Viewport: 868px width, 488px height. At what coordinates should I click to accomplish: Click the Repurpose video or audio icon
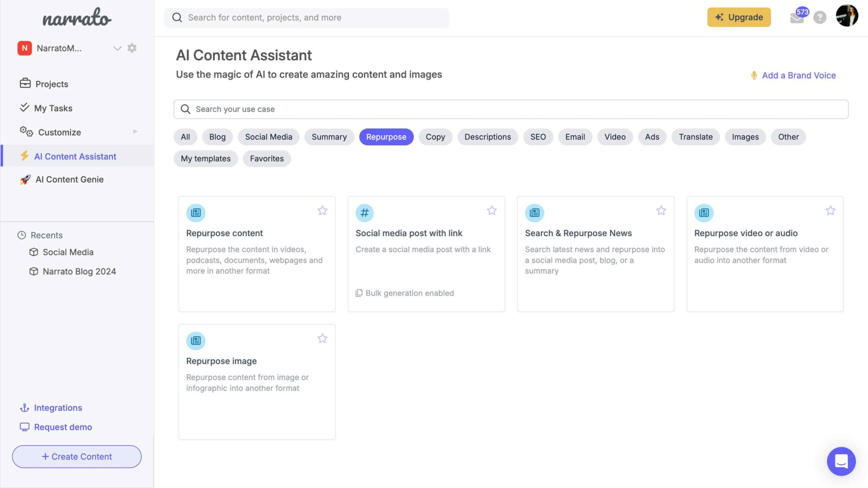point(704,213)
